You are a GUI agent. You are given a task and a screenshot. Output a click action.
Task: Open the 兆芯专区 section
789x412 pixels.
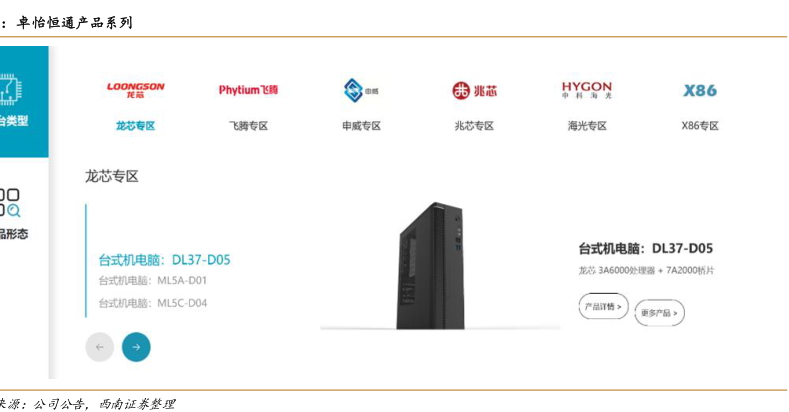pos(474,126)
